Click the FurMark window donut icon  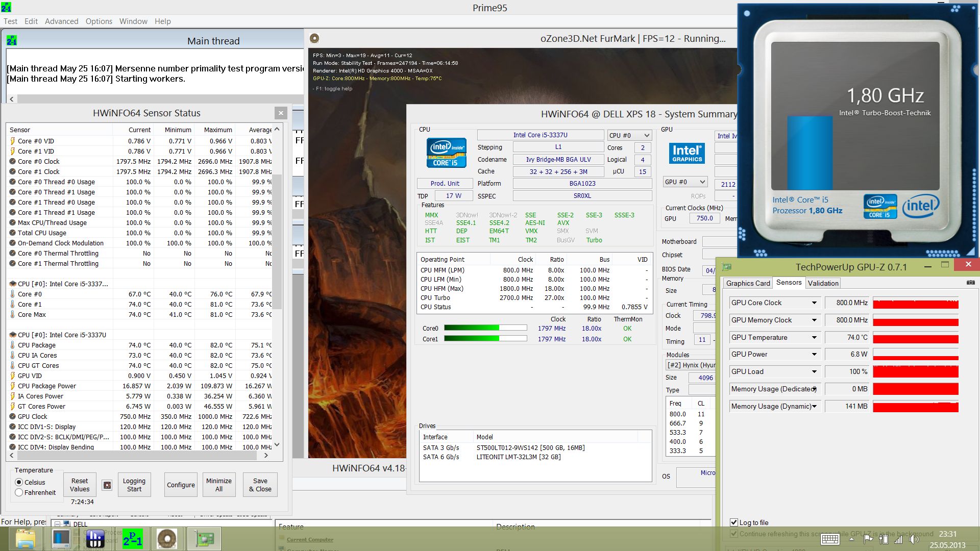pos(314,38)
